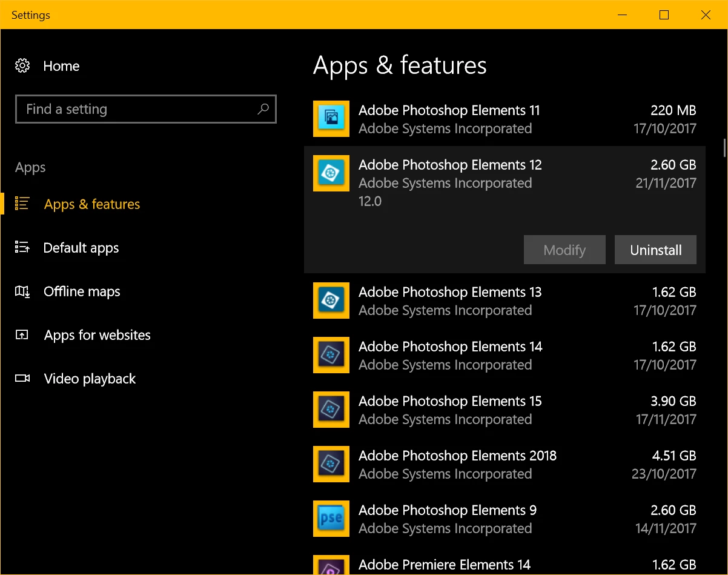Viewport: 728px width, 575px height.
Task: Click the 17/11/2017 install date
Action: point(665,419)
